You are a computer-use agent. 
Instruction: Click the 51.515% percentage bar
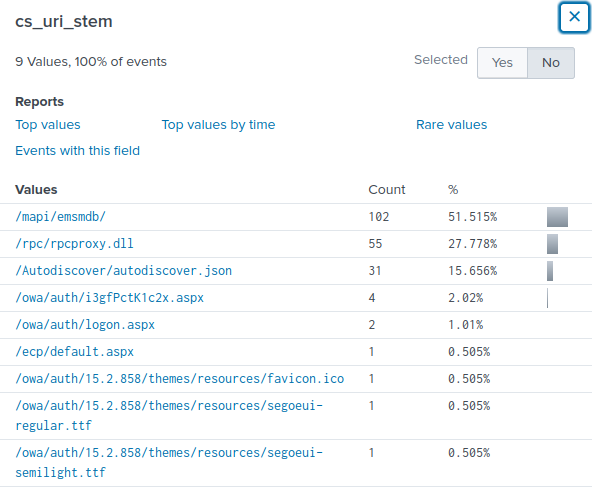point(557,217)
